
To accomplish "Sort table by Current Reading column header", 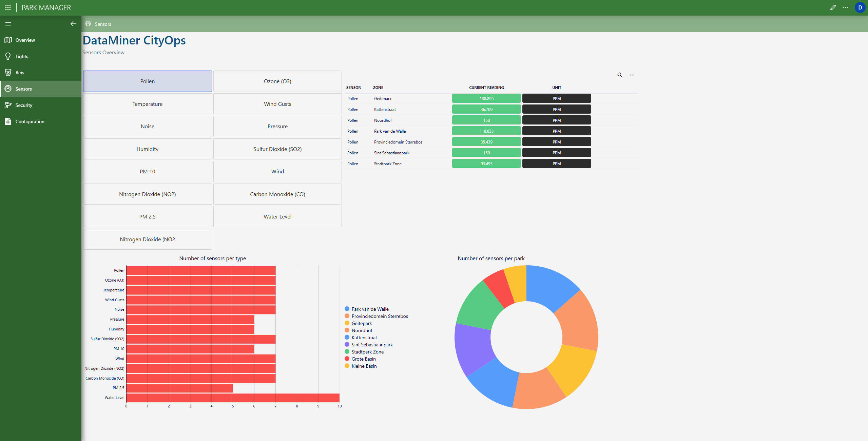I will tap(486, 88).
